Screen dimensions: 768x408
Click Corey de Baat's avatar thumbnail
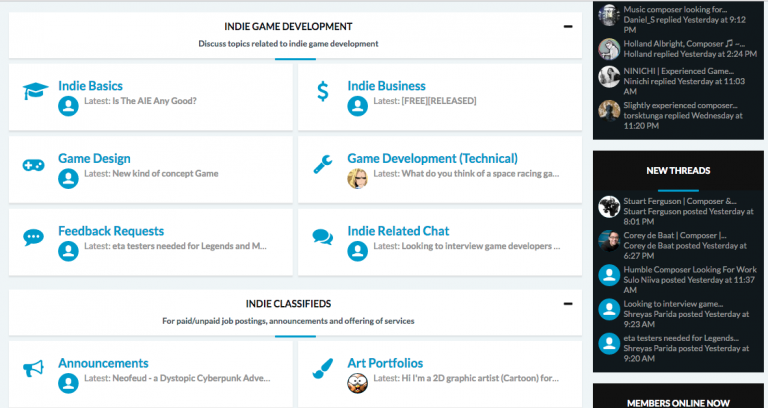coord(609,241)
